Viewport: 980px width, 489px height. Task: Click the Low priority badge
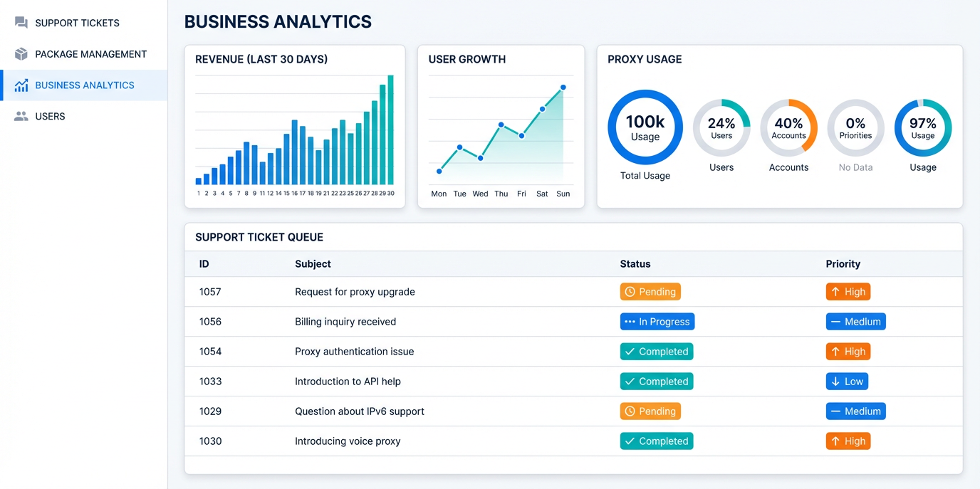point(847,382)
